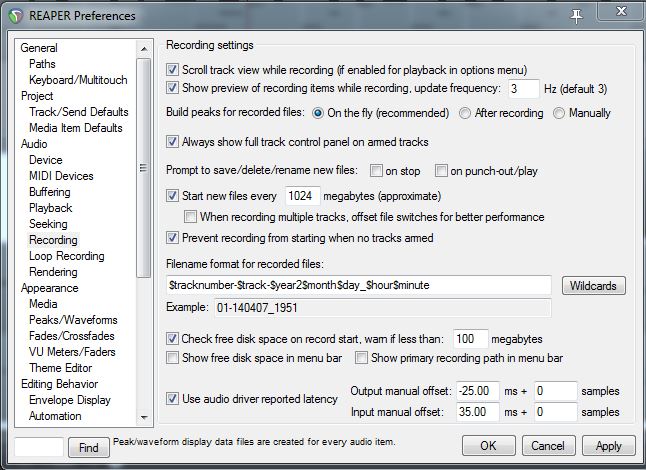Open the Wildcards button
The image size is (646, 470).
(x=594, y=285)
